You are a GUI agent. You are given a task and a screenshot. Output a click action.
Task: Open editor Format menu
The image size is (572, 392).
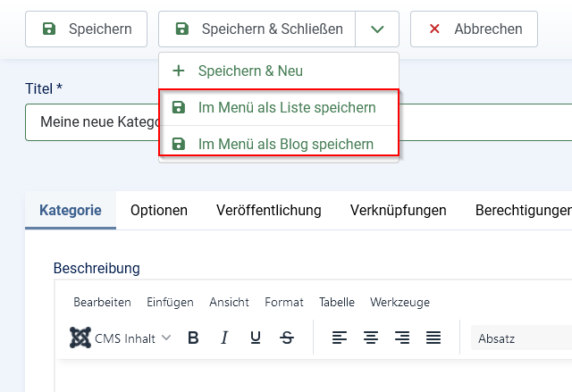click(x=284, y=302)
